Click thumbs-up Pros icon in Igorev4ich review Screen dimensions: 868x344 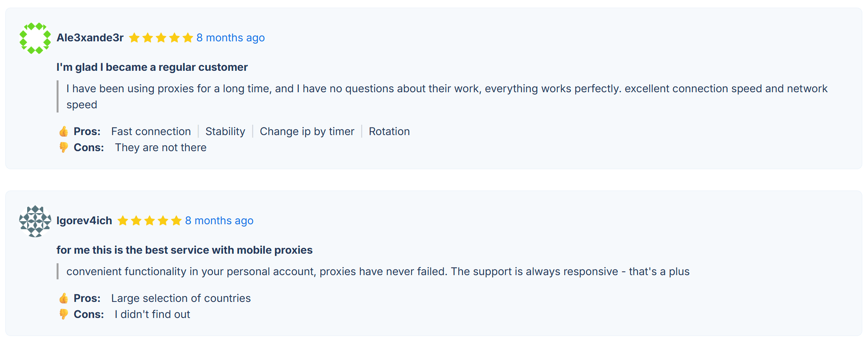coord(64,298)
